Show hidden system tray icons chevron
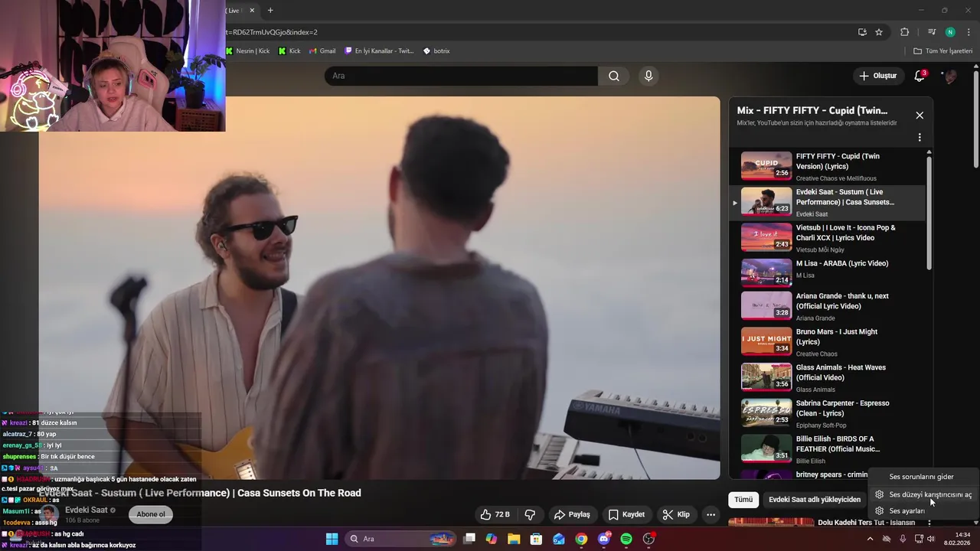 pos(870,539)
